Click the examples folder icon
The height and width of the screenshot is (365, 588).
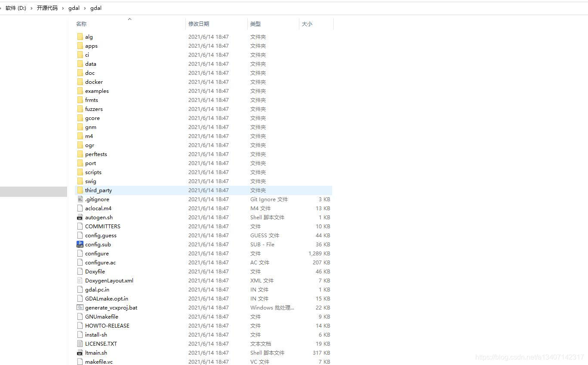(x=80, y=91)
